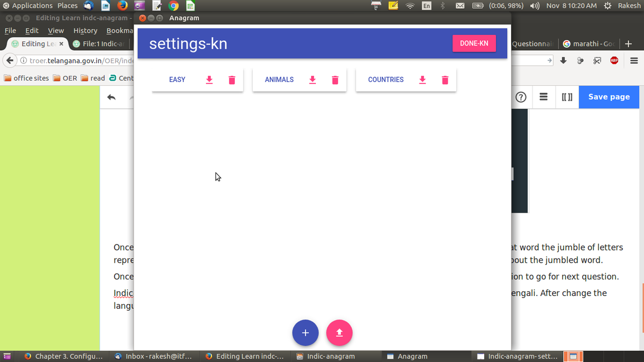Open the History menu in Firefox

pyautogui.click(x=85, y=31)
